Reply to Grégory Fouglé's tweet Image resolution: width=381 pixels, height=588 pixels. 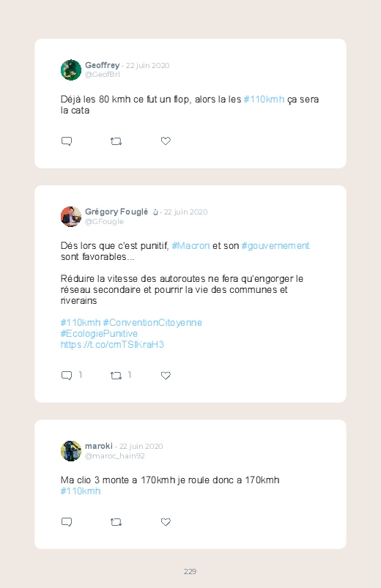tap(67, 376)
